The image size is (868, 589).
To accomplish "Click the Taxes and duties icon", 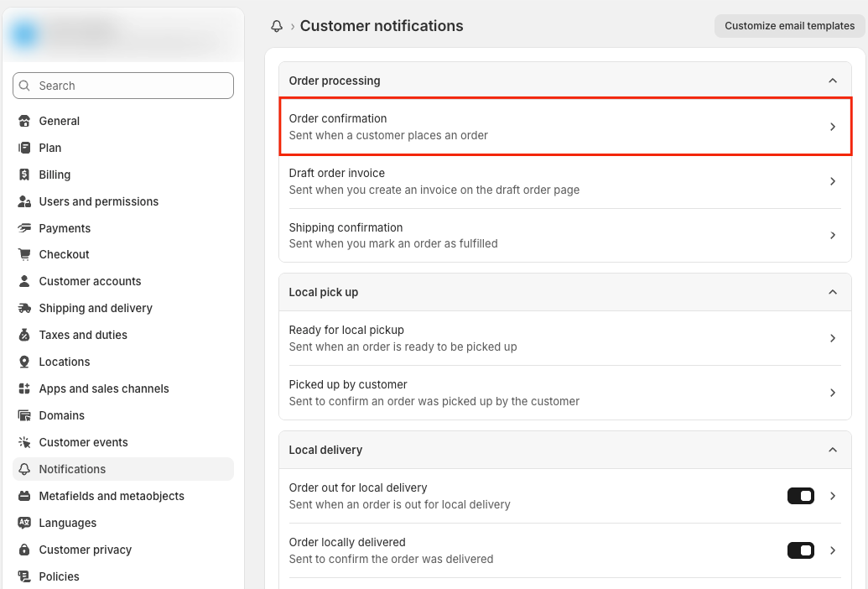I will 24,335.
